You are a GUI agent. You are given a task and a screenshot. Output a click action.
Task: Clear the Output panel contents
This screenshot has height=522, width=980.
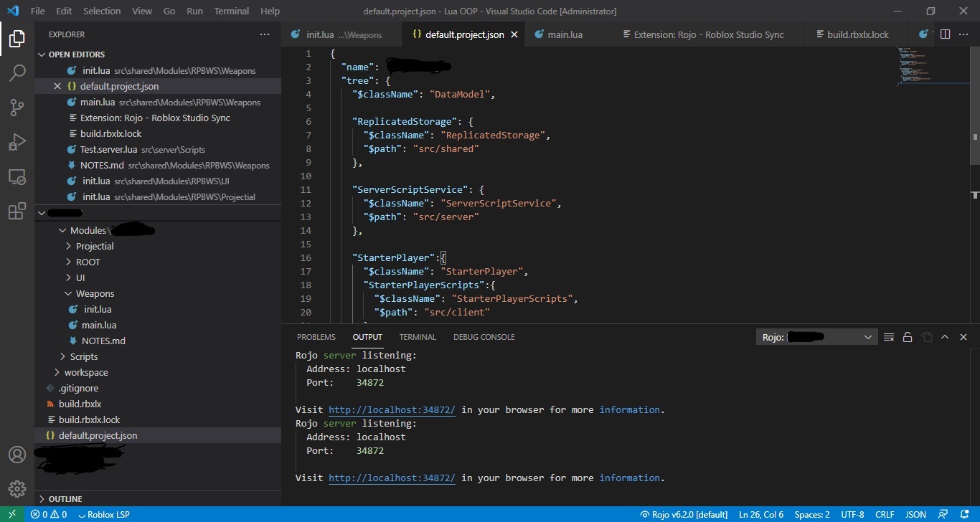point(888,336)
